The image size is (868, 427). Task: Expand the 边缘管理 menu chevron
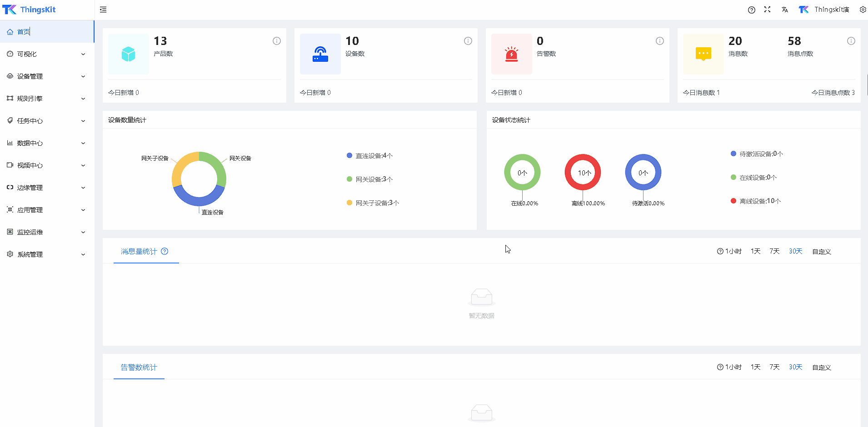point(83,188)
